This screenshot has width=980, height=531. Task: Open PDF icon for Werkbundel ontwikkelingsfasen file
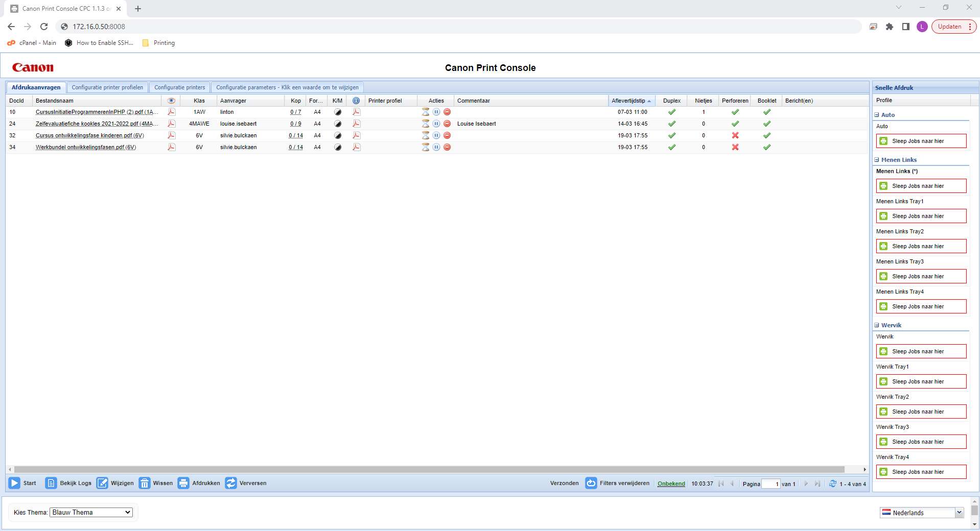tap(171, 147)
